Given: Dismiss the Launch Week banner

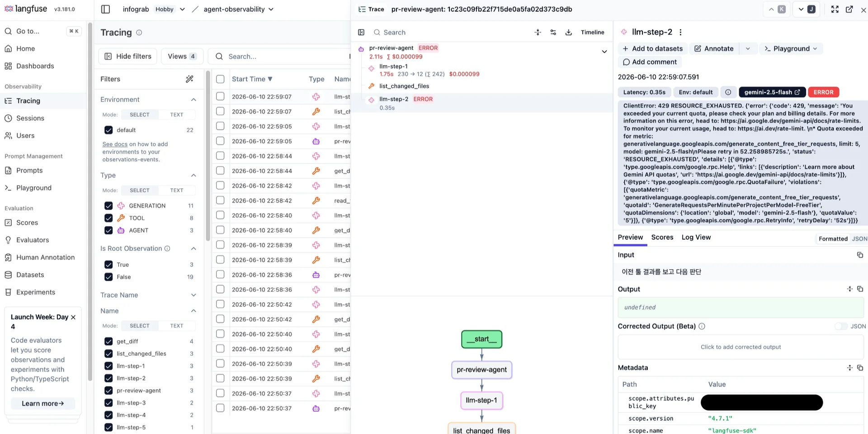Looking at the screenshot, I should pos(73,317).
